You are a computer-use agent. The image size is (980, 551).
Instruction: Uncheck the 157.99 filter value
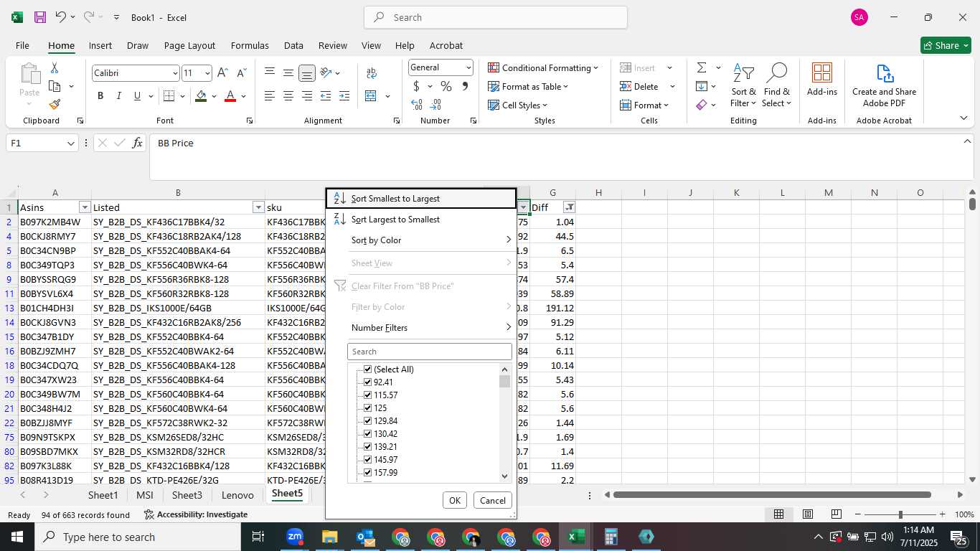click(x=368, y=473)
